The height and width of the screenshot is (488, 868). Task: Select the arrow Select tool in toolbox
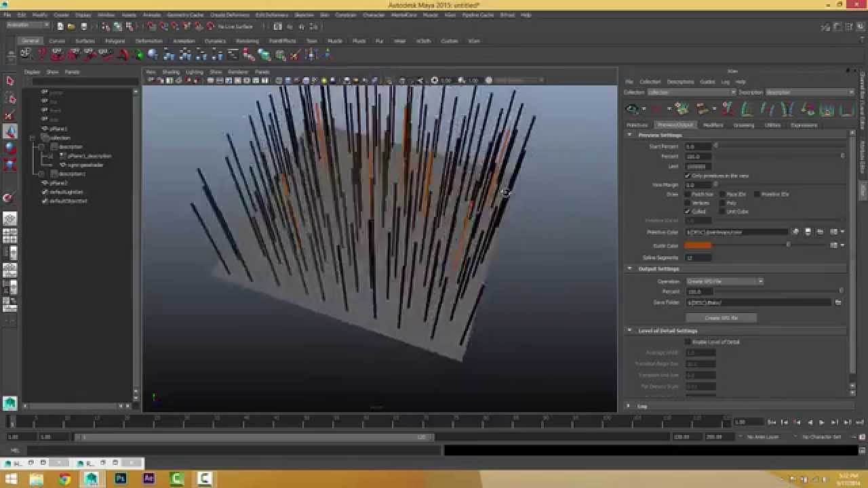9,81
